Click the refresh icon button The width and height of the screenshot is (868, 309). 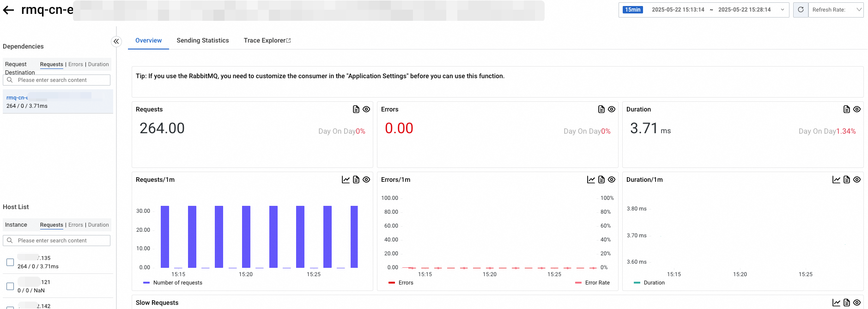coord(801,10)
